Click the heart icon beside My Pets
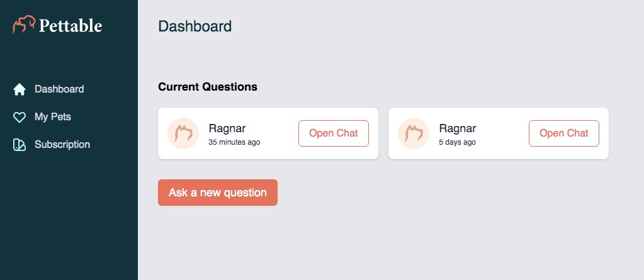The width and height of the screenshot is (644, 280). 20,118
